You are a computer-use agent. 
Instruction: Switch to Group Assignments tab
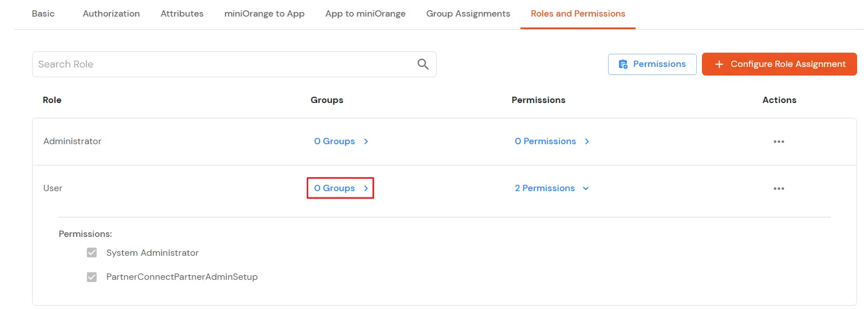pyautogui.click(x=468, y=14)
